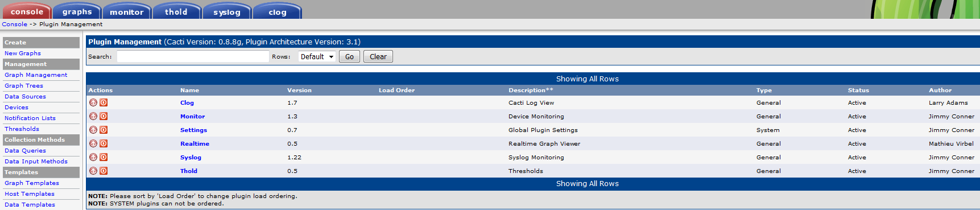Viewport: 980px width, 210px height.
Task: Sort by the Version column header
Action: 299,90
